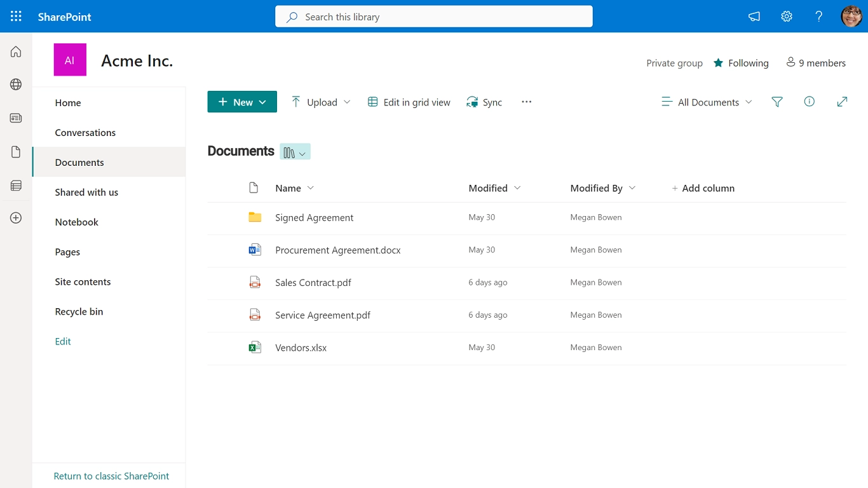This screenshot has height=488, width=868.
Task: View the 9 members list
Action: 816,63
